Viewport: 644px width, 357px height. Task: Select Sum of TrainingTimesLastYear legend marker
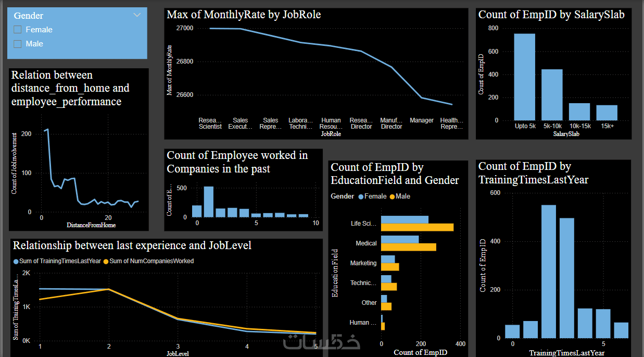[16, 261]
